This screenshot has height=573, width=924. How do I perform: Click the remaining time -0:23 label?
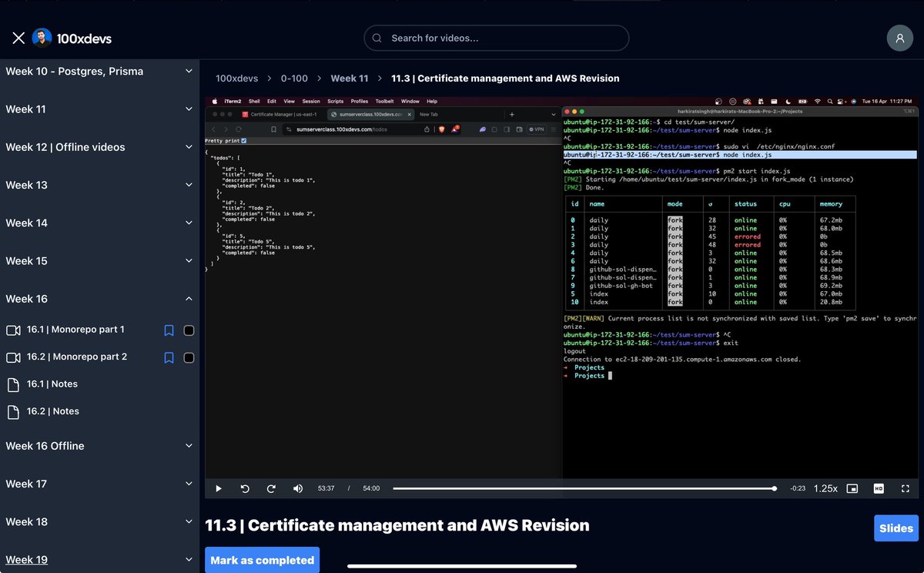[x=798, y=488]
